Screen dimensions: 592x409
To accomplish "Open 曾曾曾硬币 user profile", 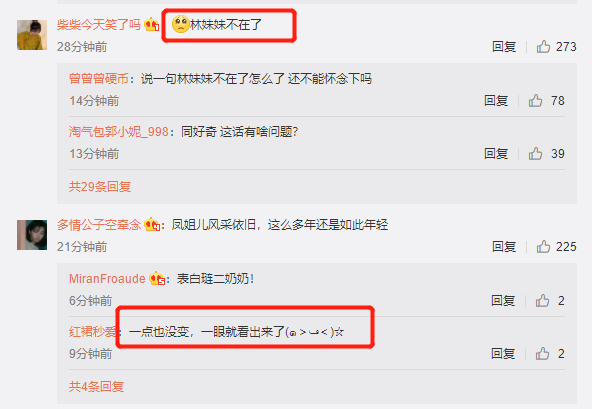I will click(99, 79).
